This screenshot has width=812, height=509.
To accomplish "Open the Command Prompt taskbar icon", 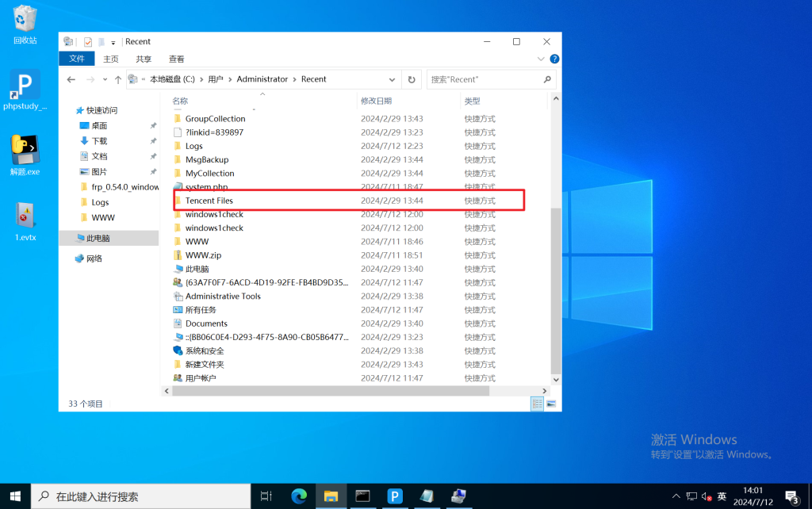I will pyautogui.click(x=362, y=496).
